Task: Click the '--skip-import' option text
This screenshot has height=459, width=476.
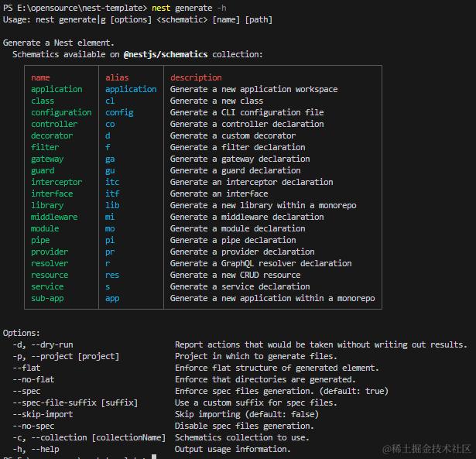Action: [x=43, y=414]
